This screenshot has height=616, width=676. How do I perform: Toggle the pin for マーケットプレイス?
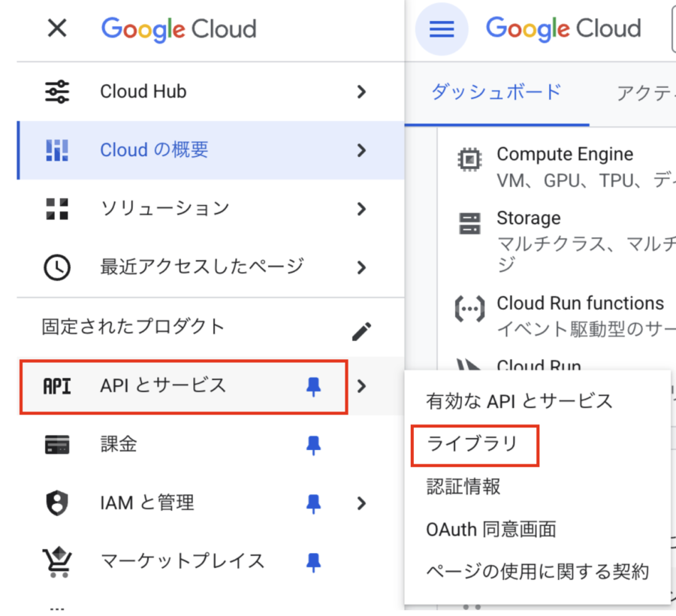[x=313, y=561]
